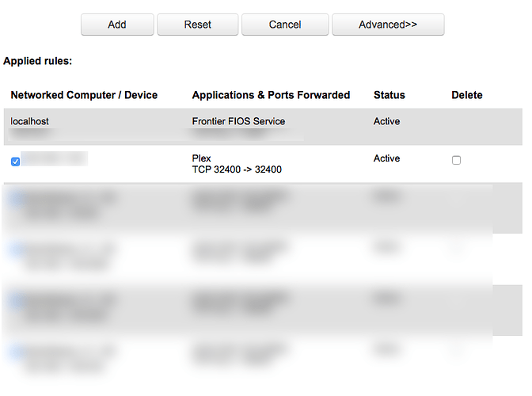Click the TCP 32400 -> 32400 port text

(x=237, y=169)
